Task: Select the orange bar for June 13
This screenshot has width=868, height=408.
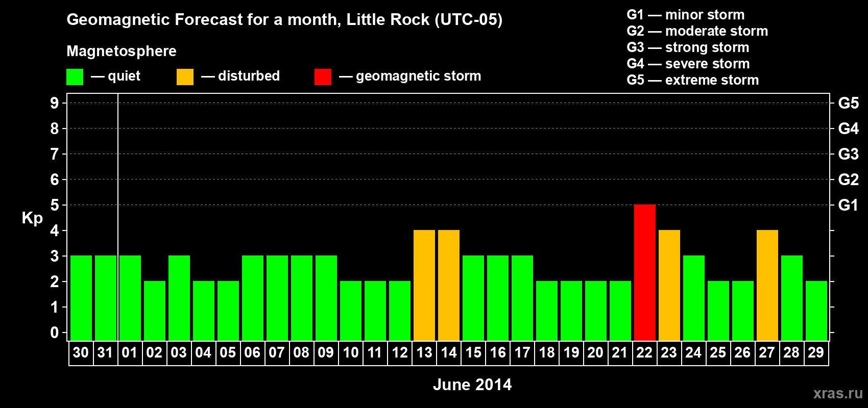Action: [x=424, y=286]
